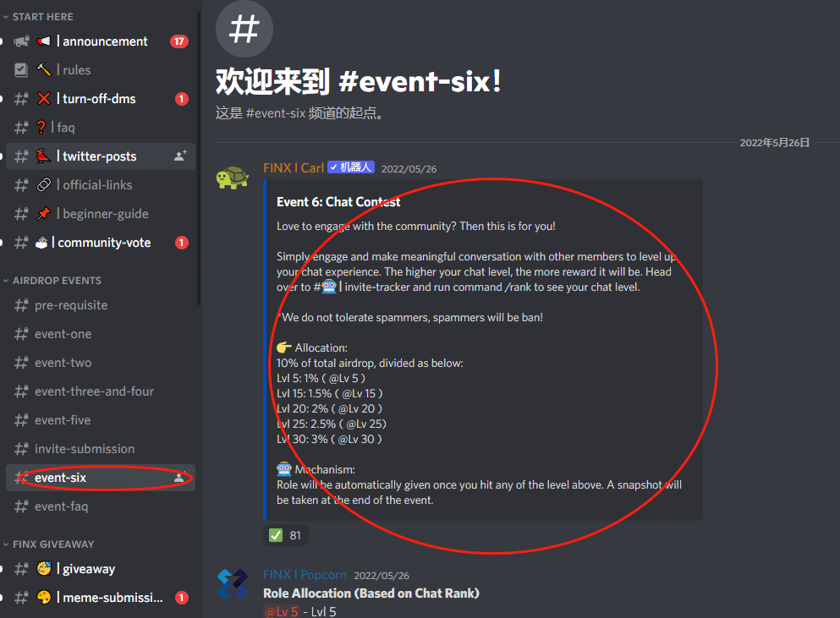Collapse the FINX GIVEAWAY category

pyautogui.click(x=48, y=544)
